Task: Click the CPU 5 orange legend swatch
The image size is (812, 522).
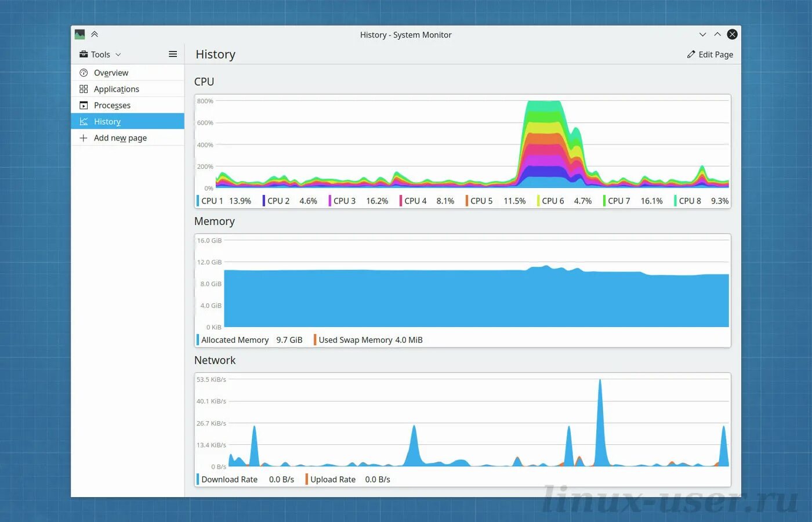Action: 467,201
